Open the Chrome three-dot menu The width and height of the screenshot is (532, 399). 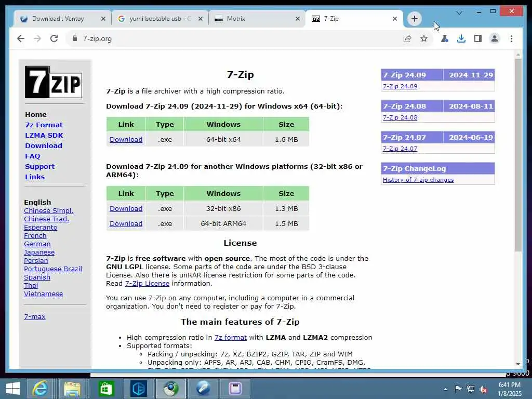[x=511, y=38]
